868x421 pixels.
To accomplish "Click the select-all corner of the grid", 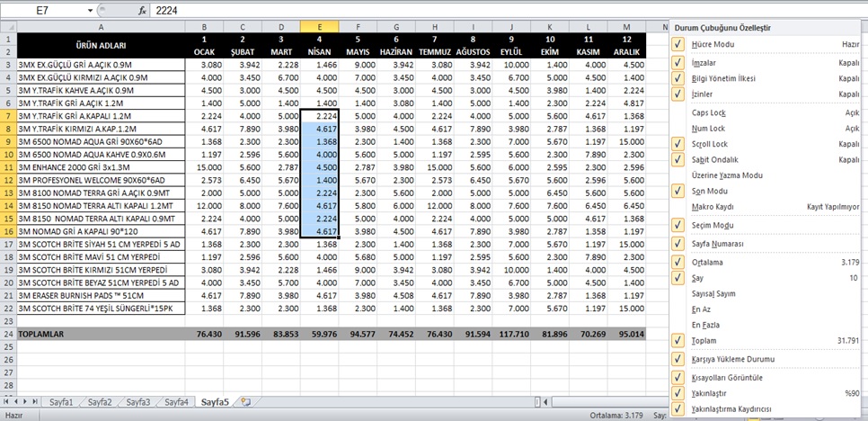I will pyautogui.click(x=8, y=27).
